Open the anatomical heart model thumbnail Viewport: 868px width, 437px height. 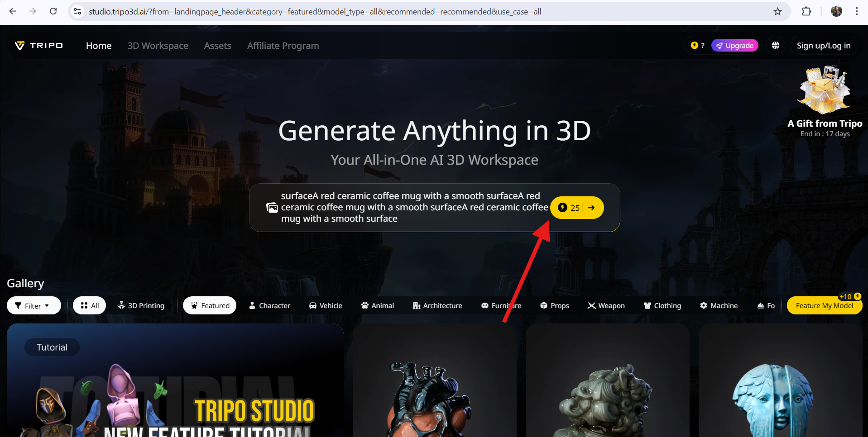click(435, 380)
